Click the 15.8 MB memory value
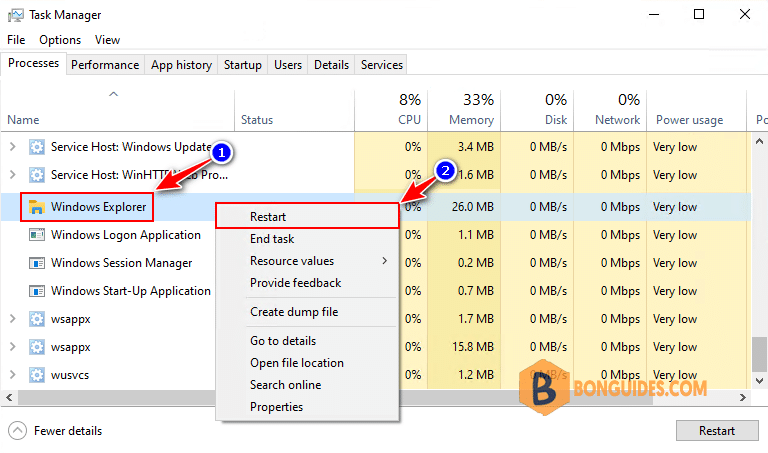This screenshot has height=453, width=768. pyautogui.click(x=473, y=347)
